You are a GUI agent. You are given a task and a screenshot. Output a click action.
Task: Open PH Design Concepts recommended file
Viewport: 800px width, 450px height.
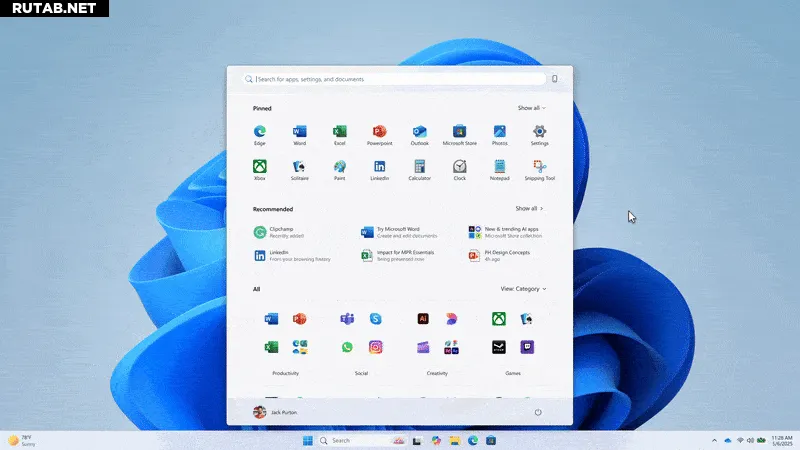505,255
